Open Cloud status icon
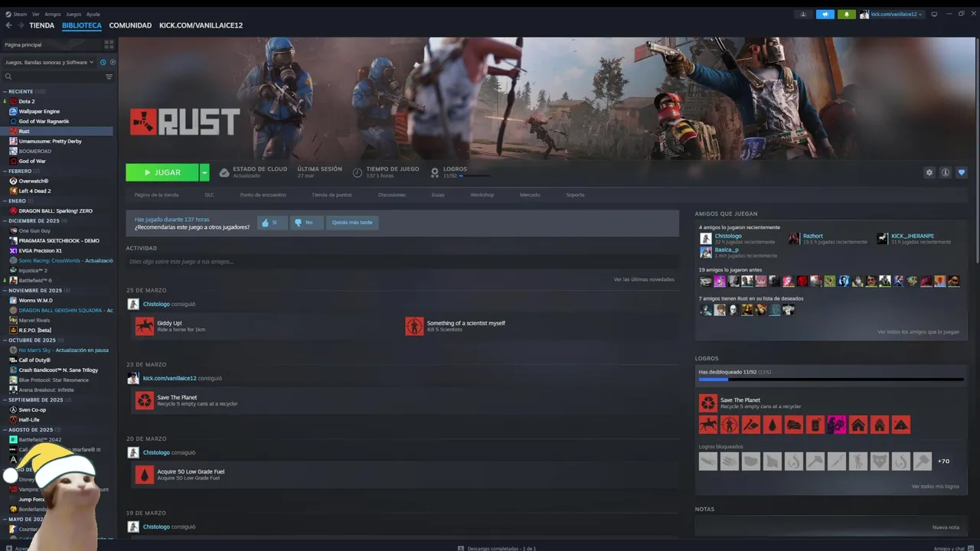Viewport: 980px width, 551px height. coord(224,172)
